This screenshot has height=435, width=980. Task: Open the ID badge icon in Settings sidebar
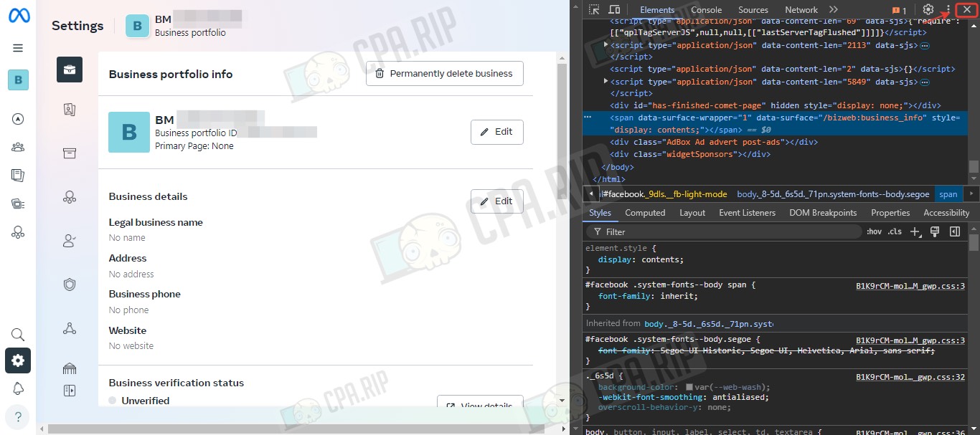[70, 110]
